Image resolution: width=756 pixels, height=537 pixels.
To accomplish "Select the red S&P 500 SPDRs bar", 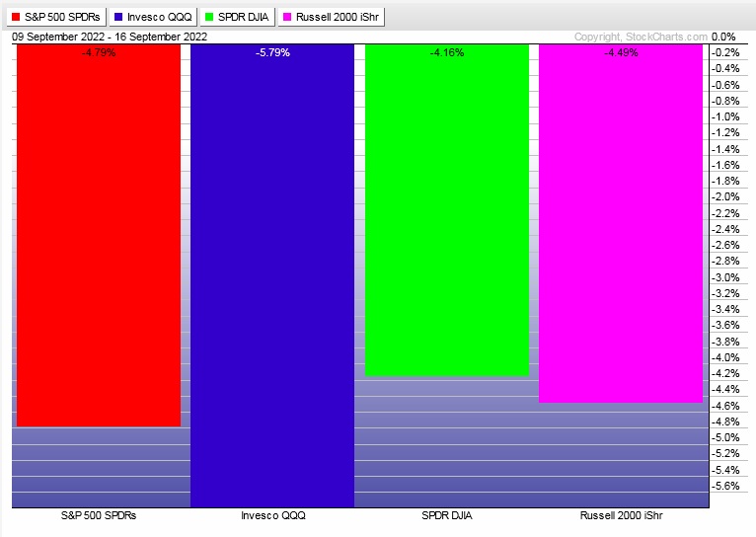I will 99,235.
